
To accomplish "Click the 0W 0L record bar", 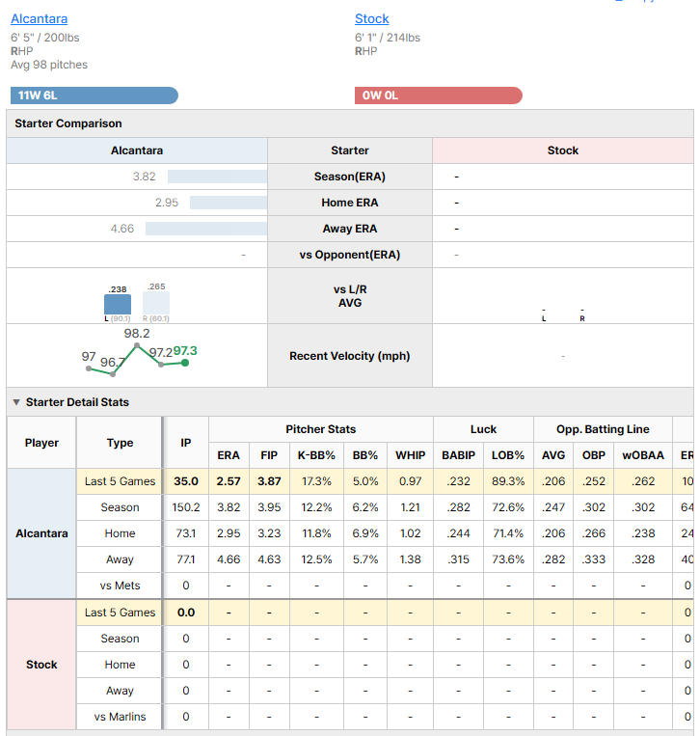I will (x=438, y=95).
